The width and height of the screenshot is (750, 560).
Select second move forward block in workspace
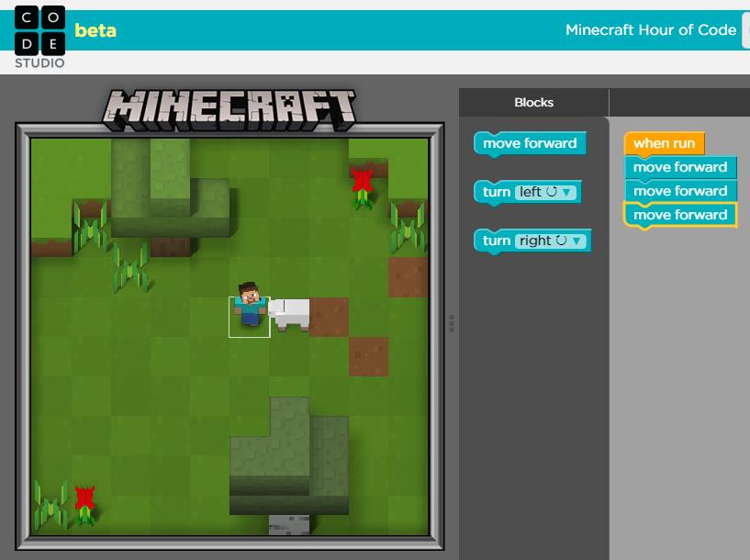(x=680, y=191)
